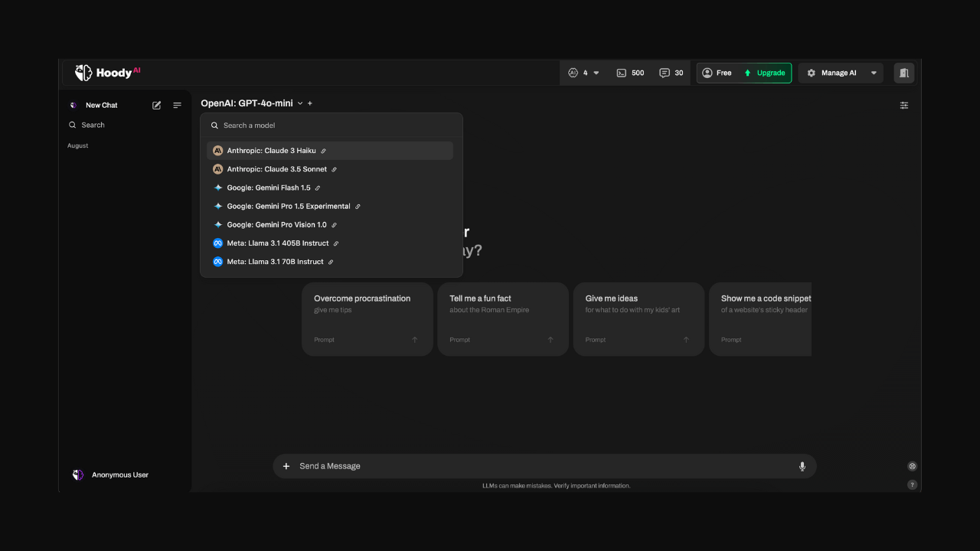
Task: Select Anthropic: Claude 3 Haiku
Action: pyautogui.click(x=330, y=151)
